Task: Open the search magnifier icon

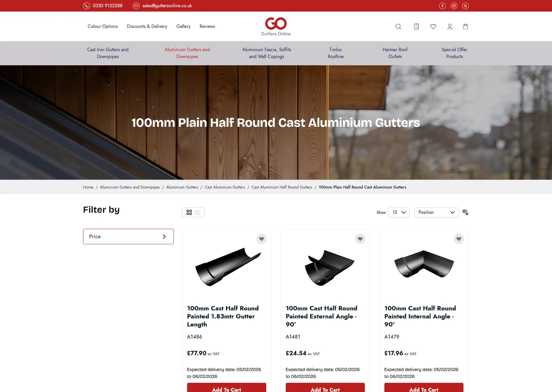Action: click(x=398, y=26)
